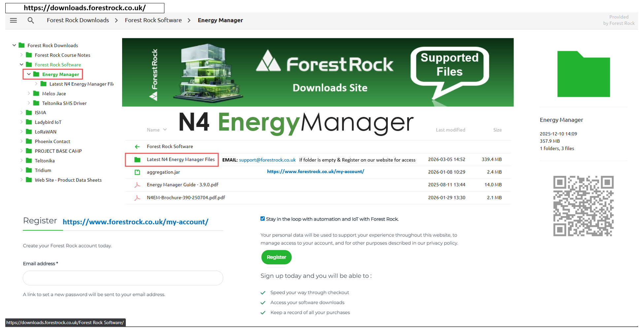Click the back arrow beside Forest Rock Software
The width and height of the screenshot is (644, 332).
tap(137, 147)
